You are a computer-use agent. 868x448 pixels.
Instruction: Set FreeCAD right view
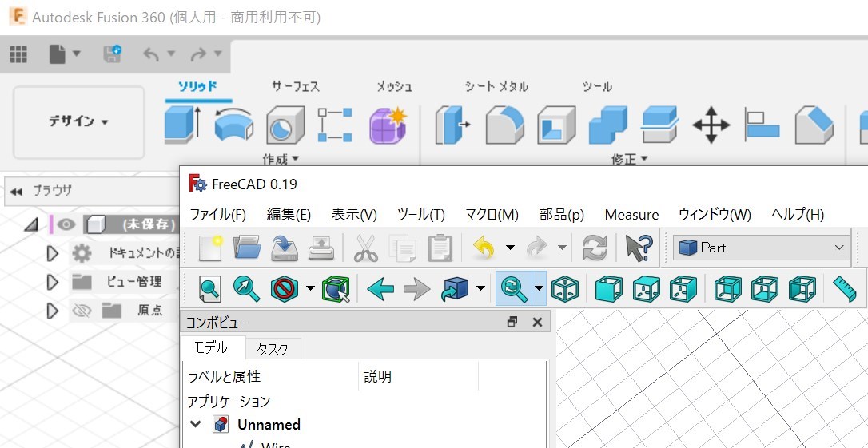click(683, 289)
